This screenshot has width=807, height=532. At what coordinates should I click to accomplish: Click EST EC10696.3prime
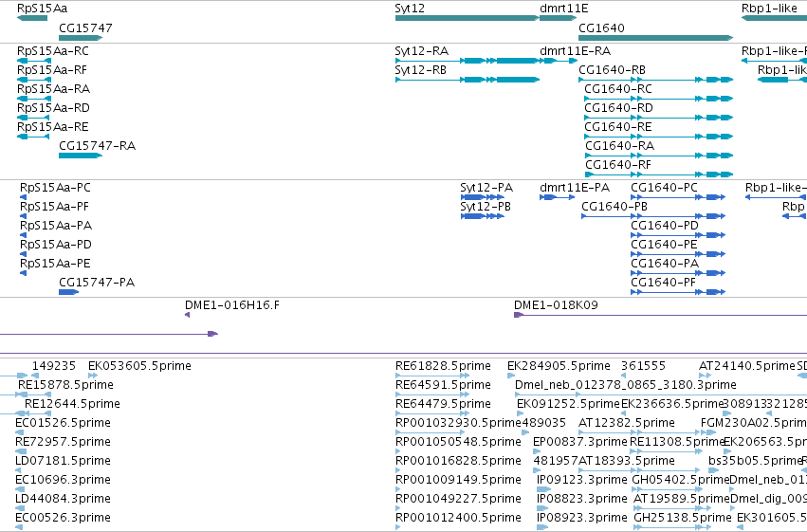click(x=20, y=489)
